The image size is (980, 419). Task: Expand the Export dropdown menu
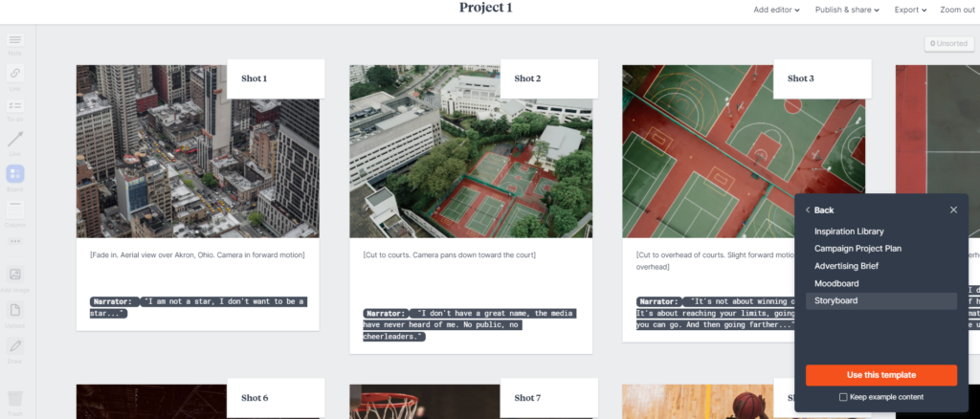point(910,10)
